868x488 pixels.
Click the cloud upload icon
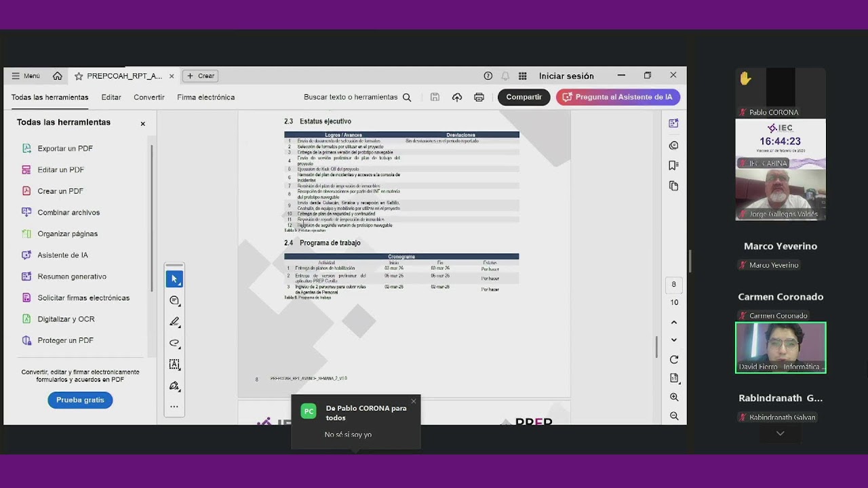coord(457,98)
